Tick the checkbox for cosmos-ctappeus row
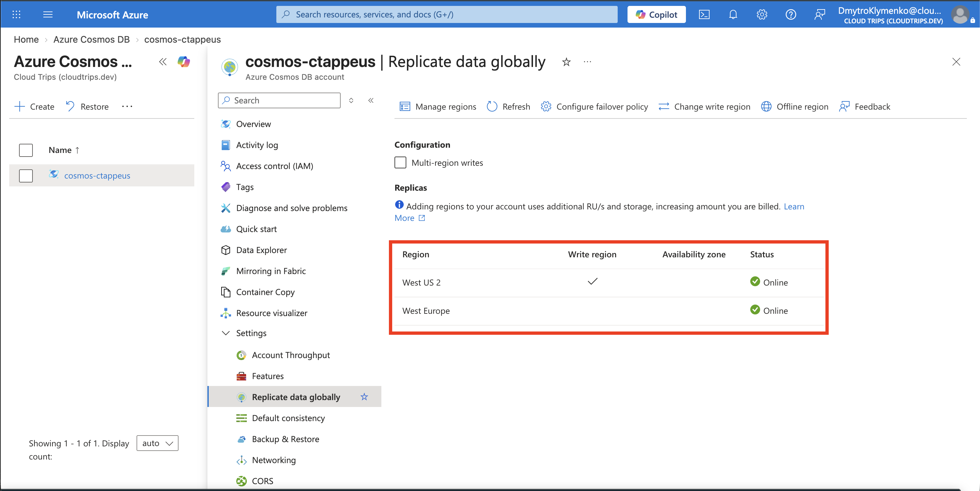Viewport: 980px width, 491px height. (x=26, y=175)
